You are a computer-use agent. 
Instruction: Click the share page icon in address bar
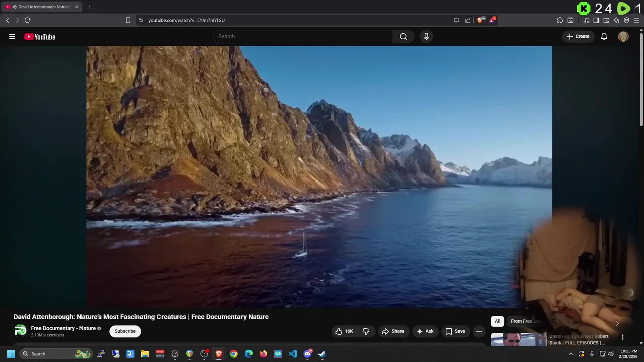coord(468,20)
